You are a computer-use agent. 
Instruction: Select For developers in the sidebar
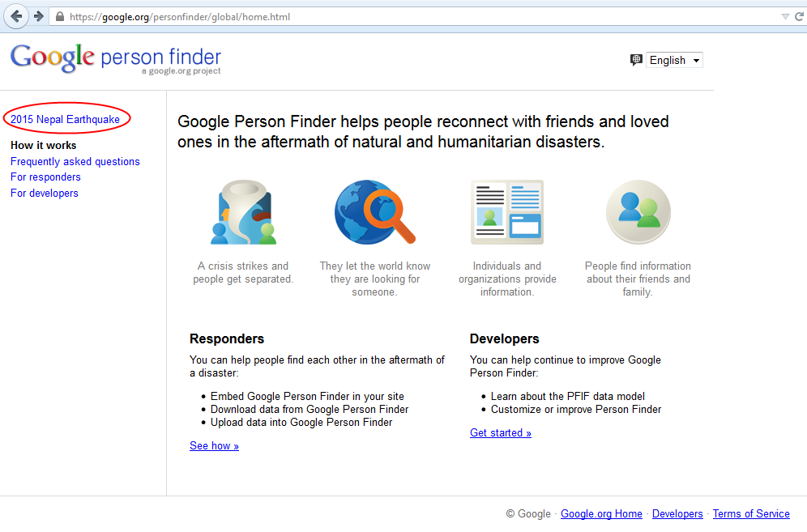tap(45, 193)
